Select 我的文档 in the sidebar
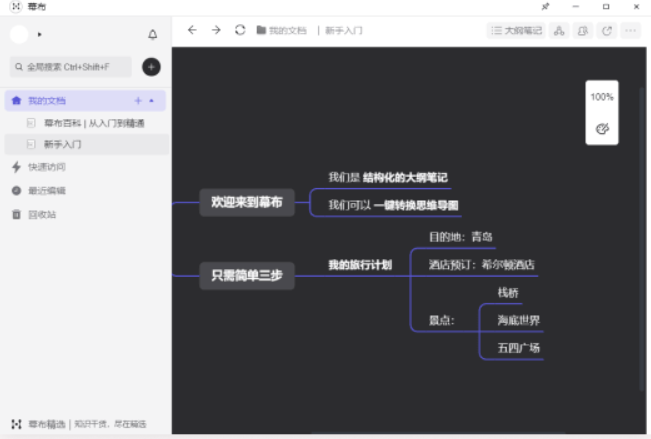 (85, 101)
